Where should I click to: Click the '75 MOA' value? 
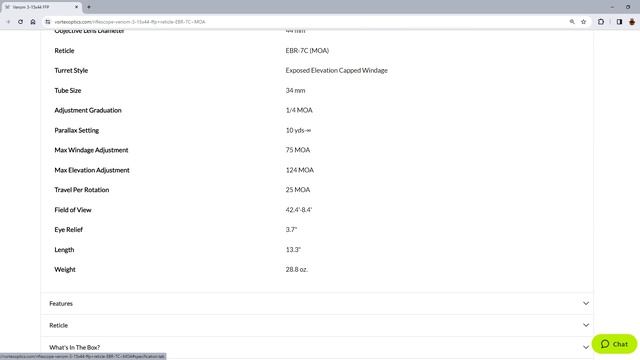298,150
